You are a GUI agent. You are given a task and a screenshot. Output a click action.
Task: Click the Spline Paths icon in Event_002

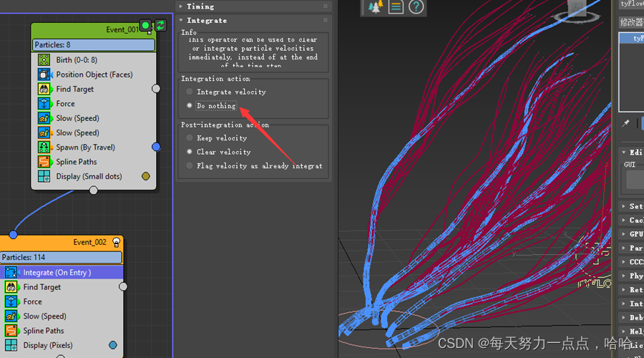[x=11, y=331]
